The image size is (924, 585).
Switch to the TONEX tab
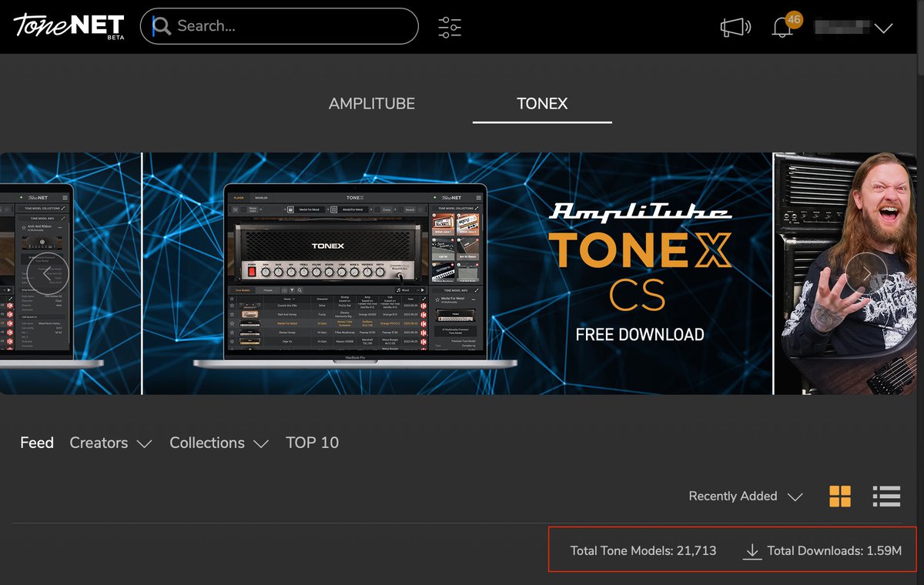pyautogui.click(x=542, y=104)
